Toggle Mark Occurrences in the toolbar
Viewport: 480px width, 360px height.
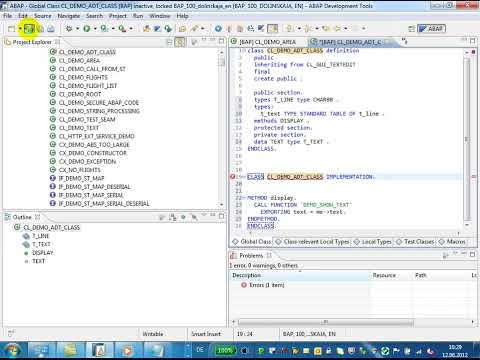point(272,29)
